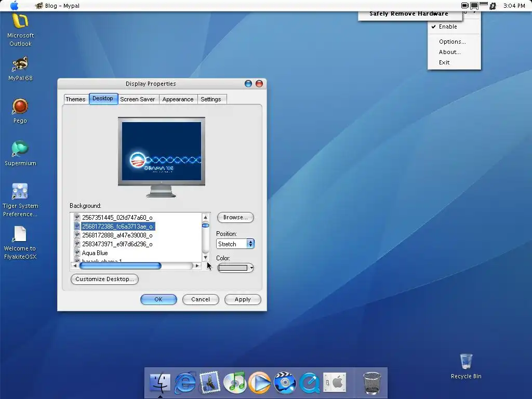Close Display Properties with red button
The image size is (532, 399).
[x=259, y=84]
